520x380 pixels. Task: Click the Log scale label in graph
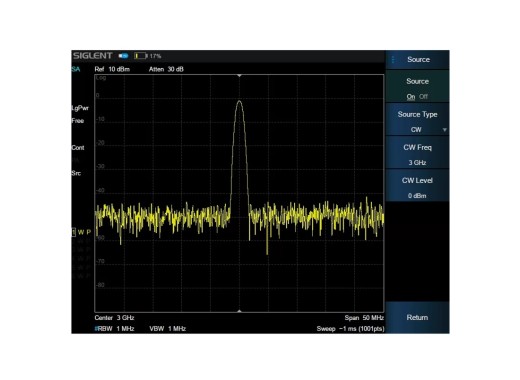tap(101, 78)
